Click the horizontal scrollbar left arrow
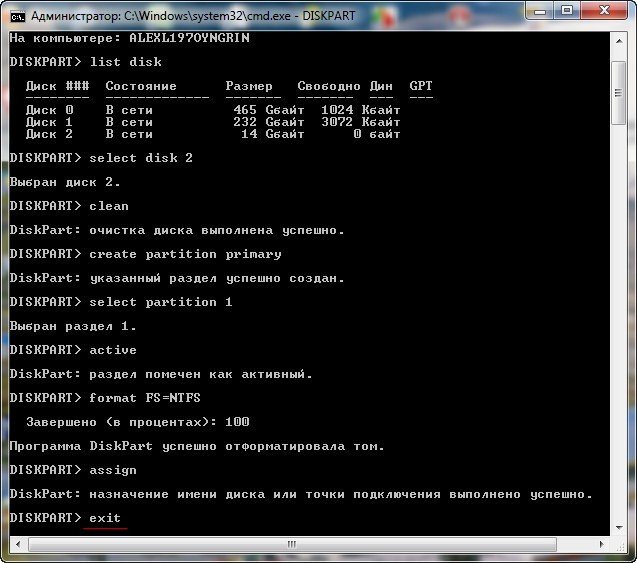Screen dimensions: 637x563 point(15,544)
